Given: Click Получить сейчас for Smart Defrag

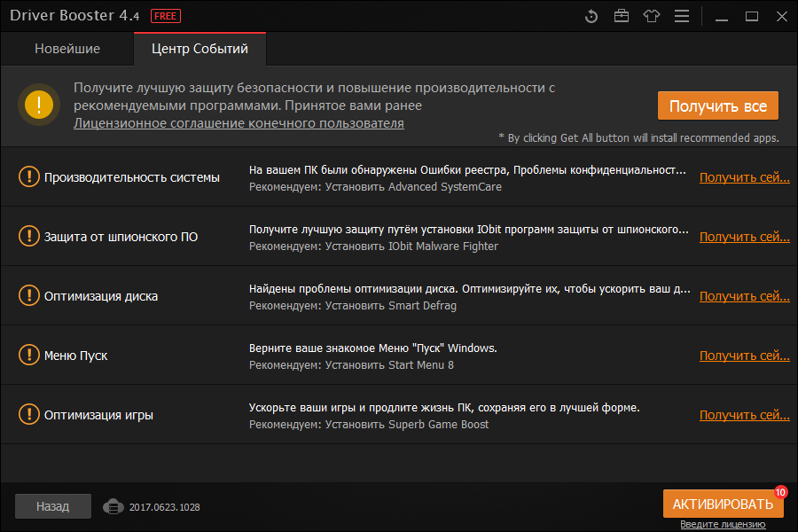Looking at the screenshot, I should (x=745, y=296).
